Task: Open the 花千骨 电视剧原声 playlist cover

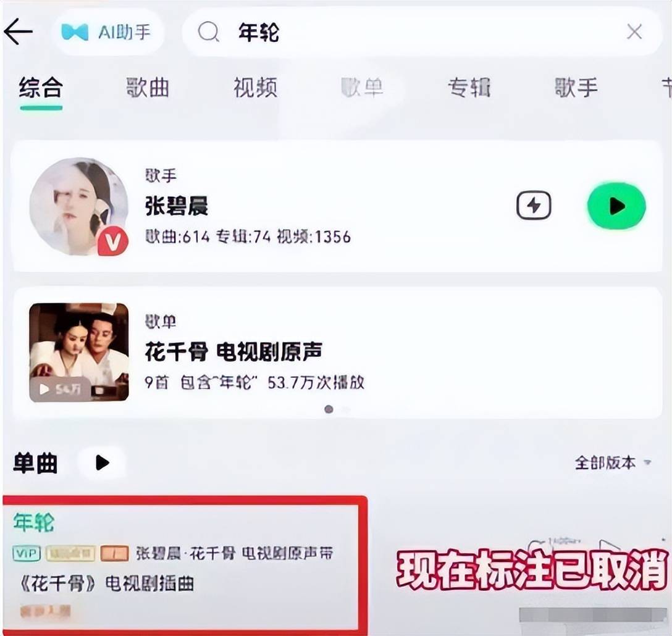Action: (79, 353)
